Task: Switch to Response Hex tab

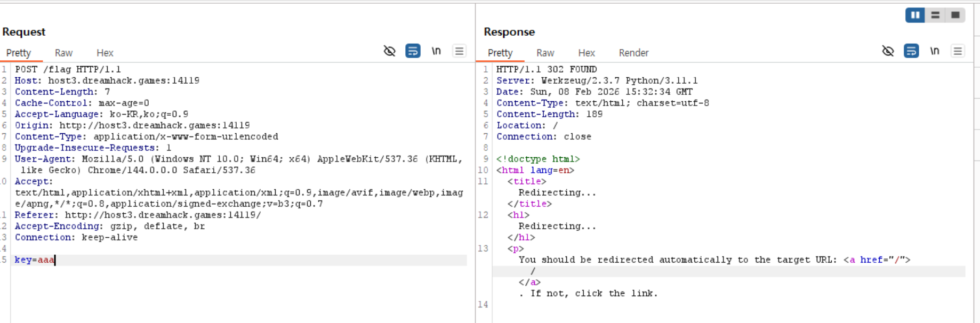Action: coord(587,53)
